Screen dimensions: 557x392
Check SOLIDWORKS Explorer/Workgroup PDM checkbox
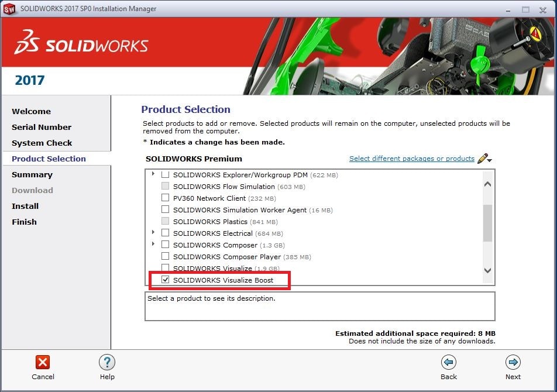click(165, 174)
